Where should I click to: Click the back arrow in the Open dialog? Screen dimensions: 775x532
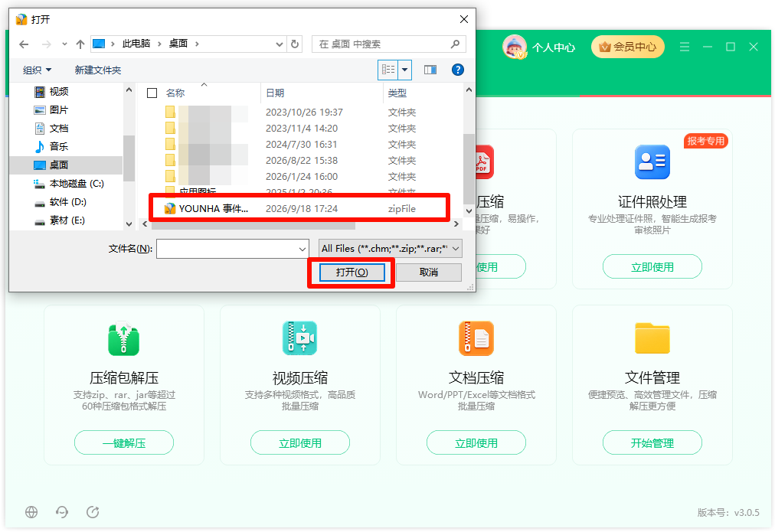coord(24,44)
